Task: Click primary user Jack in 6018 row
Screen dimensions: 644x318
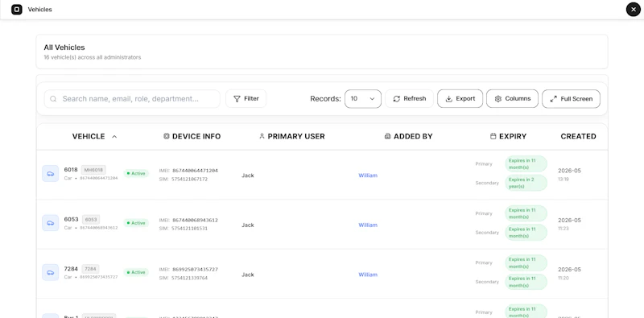Action: [248, 176]
